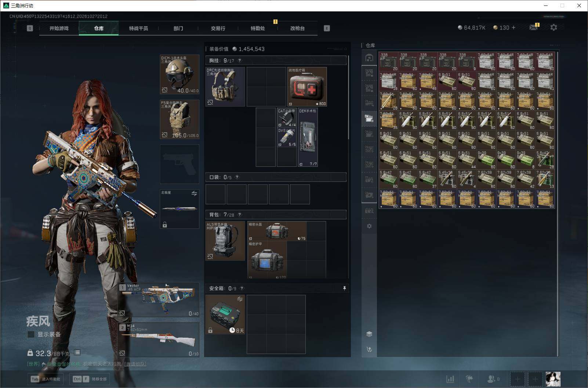Switch to the 特战干员 tab
588x388 pixels.
click(x=138, y=28)
